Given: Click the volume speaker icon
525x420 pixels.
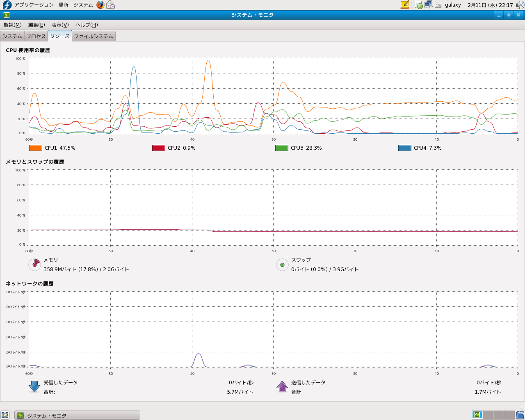Looking at the screenshot, I should pos(520,5).
